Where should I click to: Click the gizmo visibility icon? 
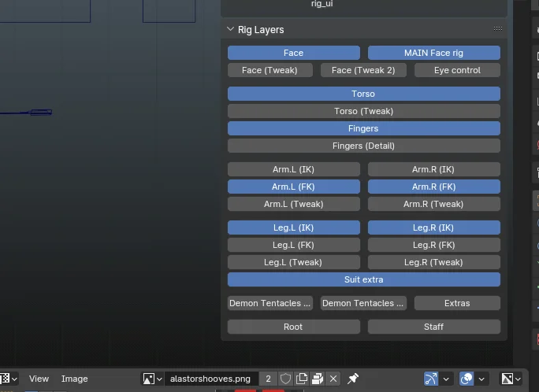431,379
